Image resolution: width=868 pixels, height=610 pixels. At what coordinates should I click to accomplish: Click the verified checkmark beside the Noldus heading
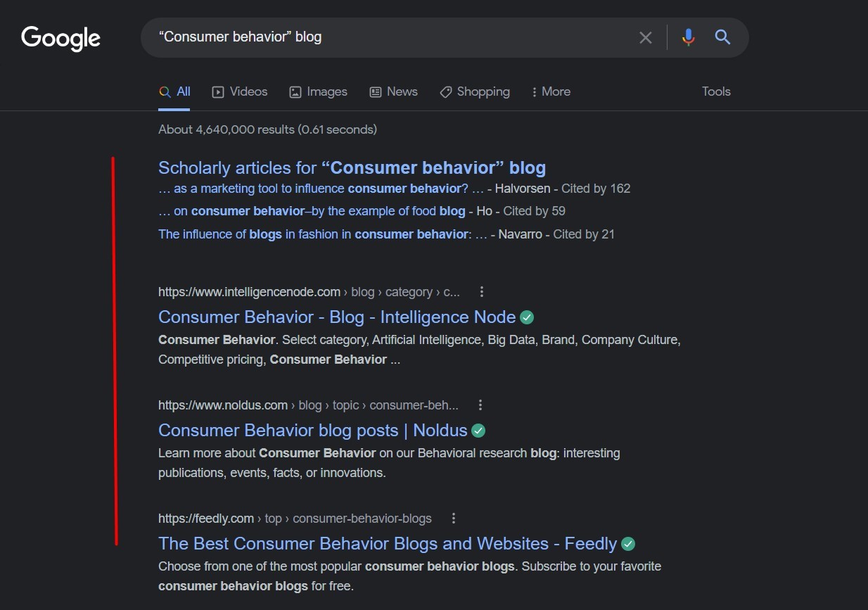click(478, 430)
